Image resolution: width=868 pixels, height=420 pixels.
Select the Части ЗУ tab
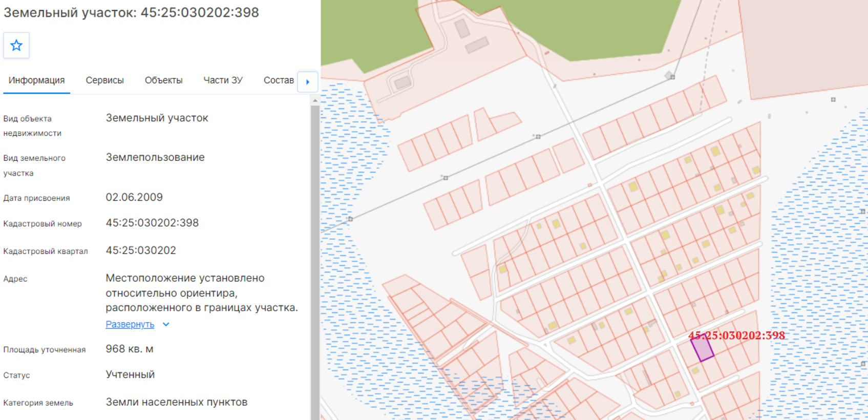coord(223,80)
